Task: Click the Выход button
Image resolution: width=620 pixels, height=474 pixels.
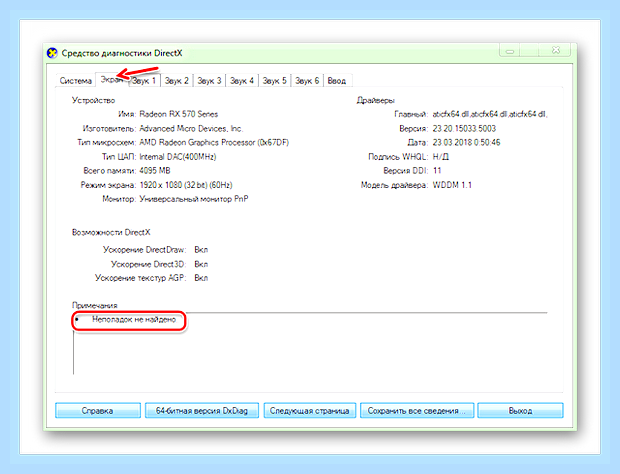Action: [520, 411]
